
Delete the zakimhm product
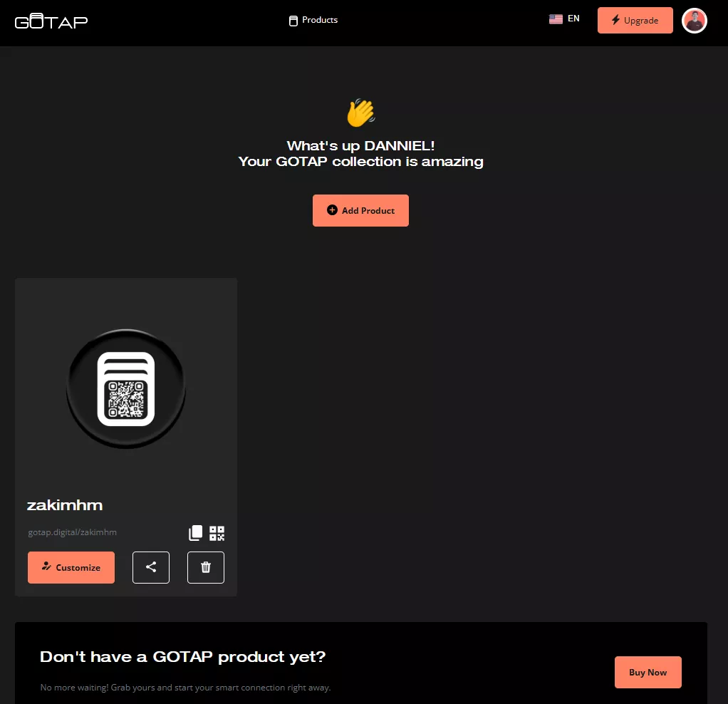coord(206,567)
